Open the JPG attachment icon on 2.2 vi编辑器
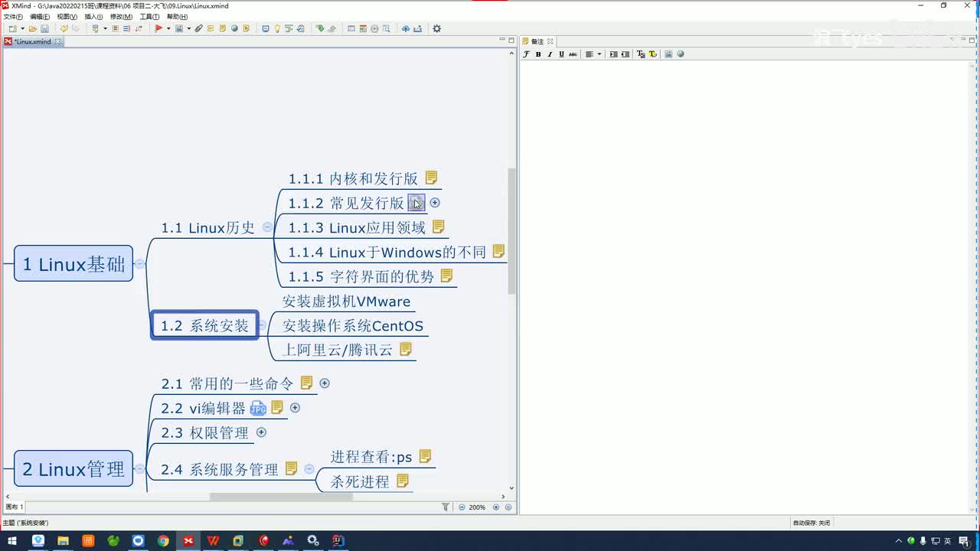The height and width of the screenshot is (551, 980). [258, 408]
